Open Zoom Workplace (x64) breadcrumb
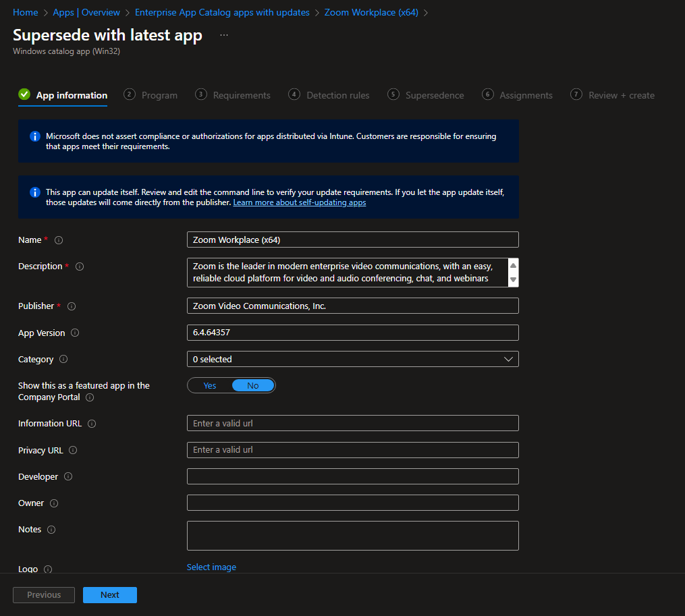 [x=371, y=12]
